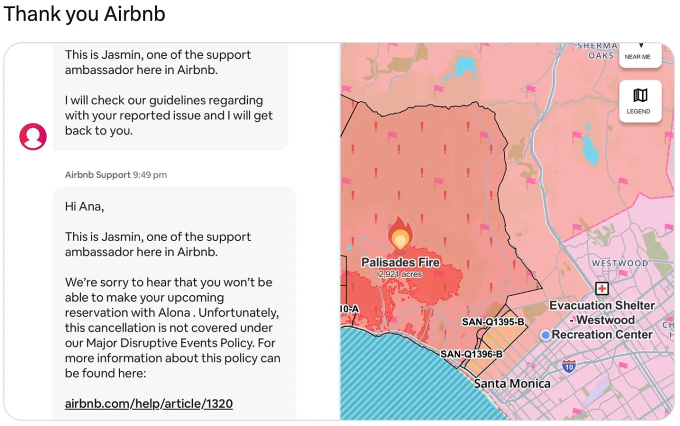Click the Airbnb Support 9:49 pm timestamp
The image size is (680, 426).
coord(116,175)
